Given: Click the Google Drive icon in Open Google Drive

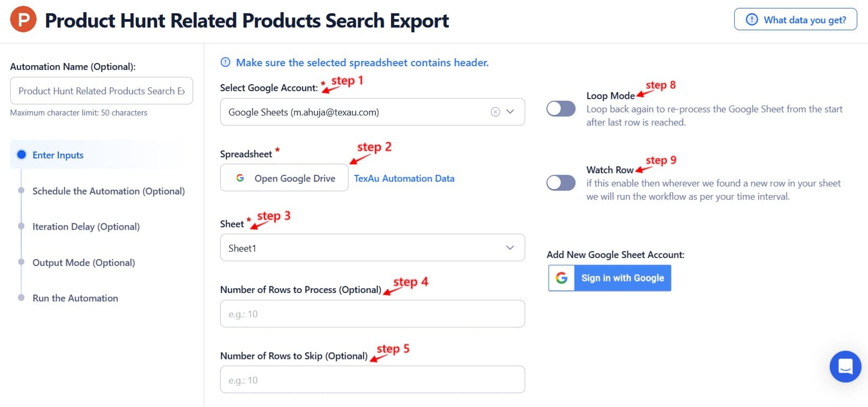Looking at the screenshot, I should click(x=240, y=178).
